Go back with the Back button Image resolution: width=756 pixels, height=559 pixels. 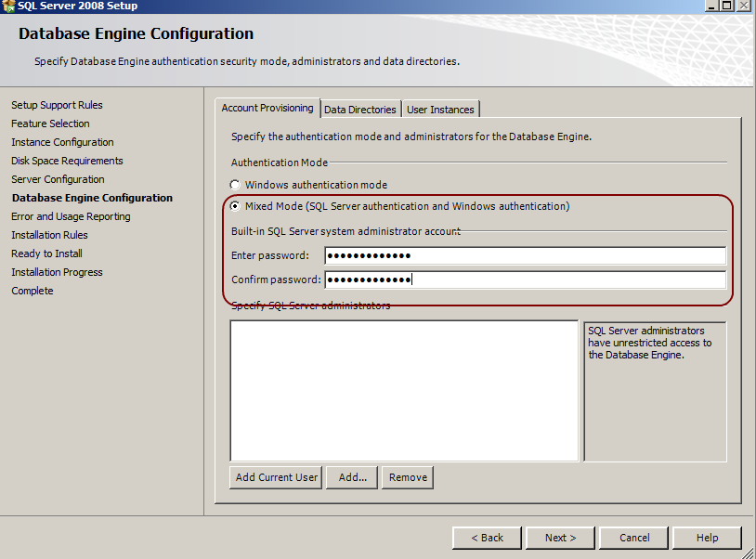(487, 538)
